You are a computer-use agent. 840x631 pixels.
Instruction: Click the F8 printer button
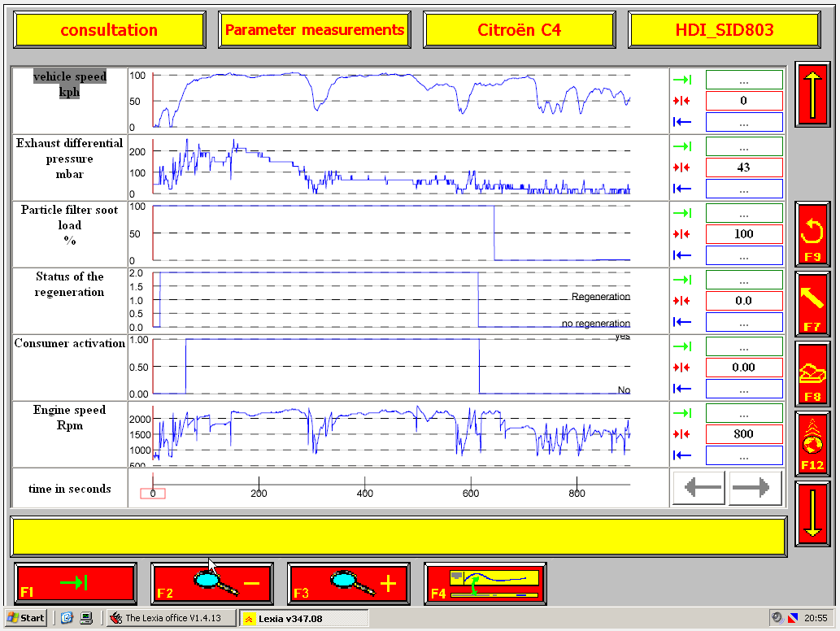pyautogui.click(x=812, y=374)
